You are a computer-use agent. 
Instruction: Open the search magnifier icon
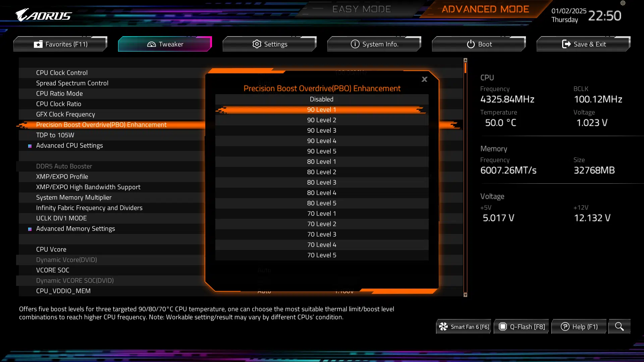[x=619, y=326]
